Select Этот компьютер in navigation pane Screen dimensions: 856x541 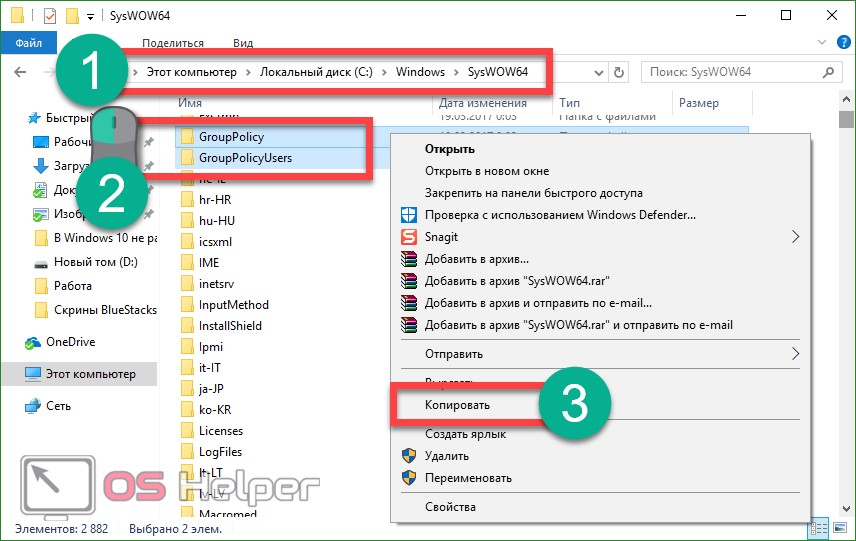pyautogui.click(x=80, y=374)
